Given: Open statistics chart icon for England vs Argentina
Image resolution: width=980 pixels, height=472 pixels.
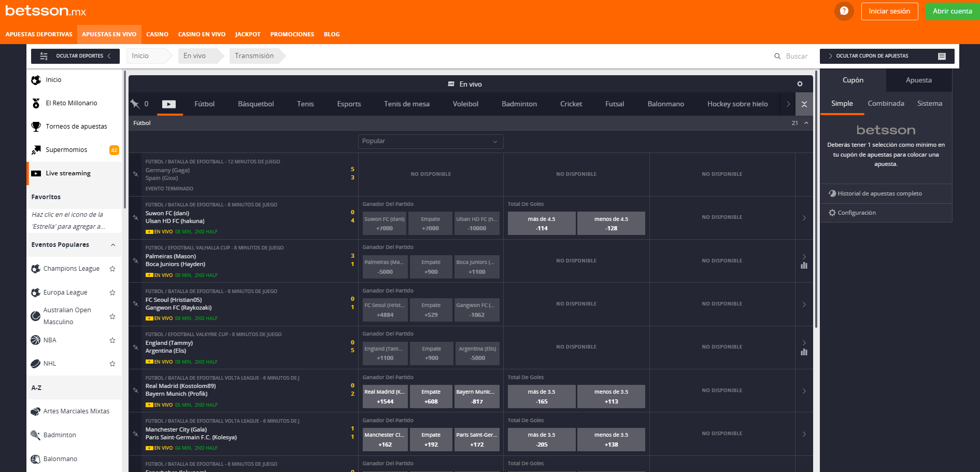Looking at the screenshot, I should [804, 352].
